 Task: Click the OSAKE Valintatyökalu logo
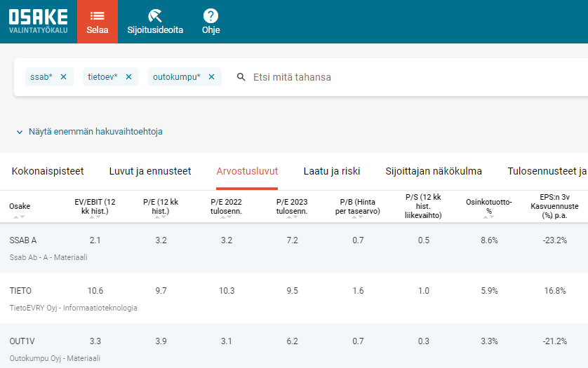coord(39,21)
